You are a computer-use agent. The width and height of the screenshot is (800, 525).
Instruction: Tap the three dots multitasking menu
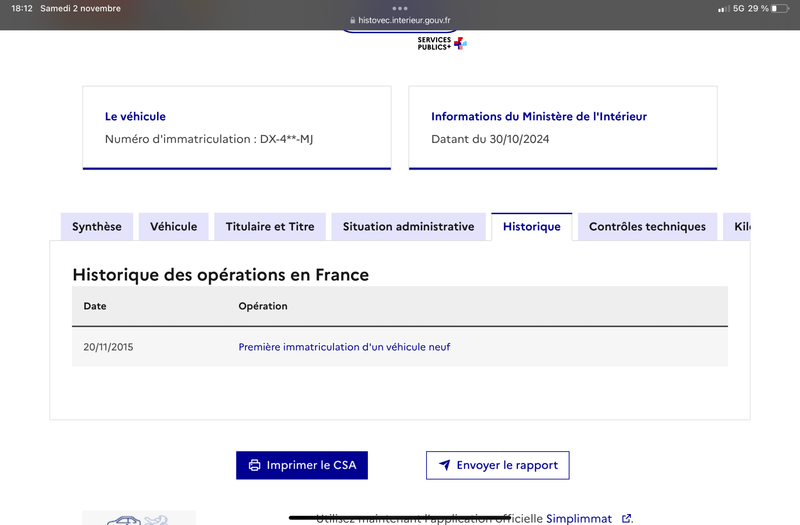click(x=400, y=8)
